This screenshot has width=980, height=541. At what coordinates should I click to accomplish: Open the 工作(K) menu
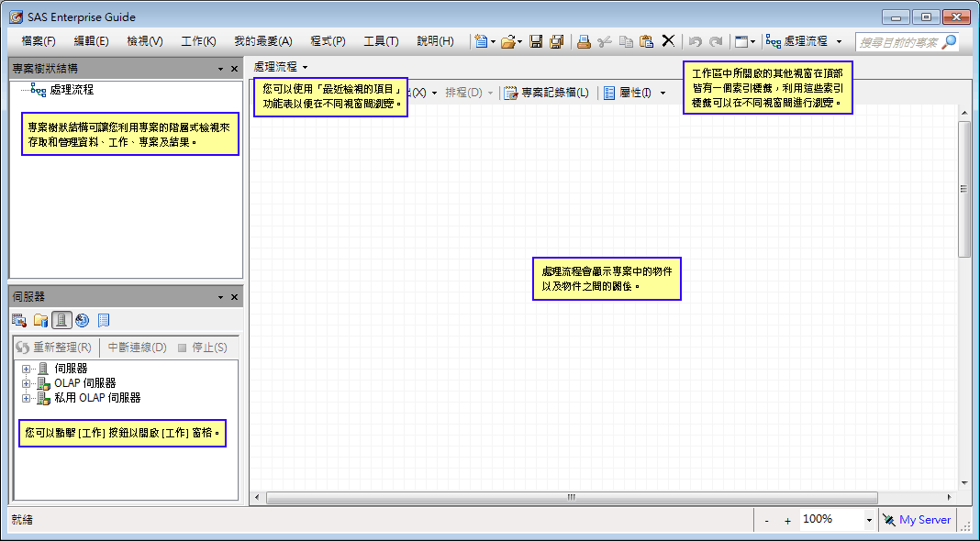click(199, 41)
